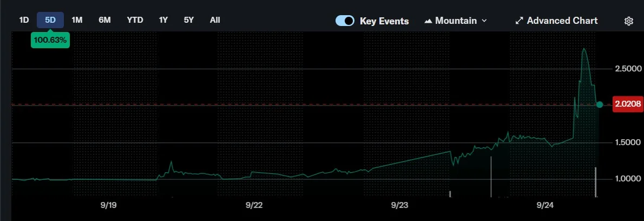This screenshot has width=644, height=221.
Task: Select the 1D time range
Action: click(x=24, y=20)
